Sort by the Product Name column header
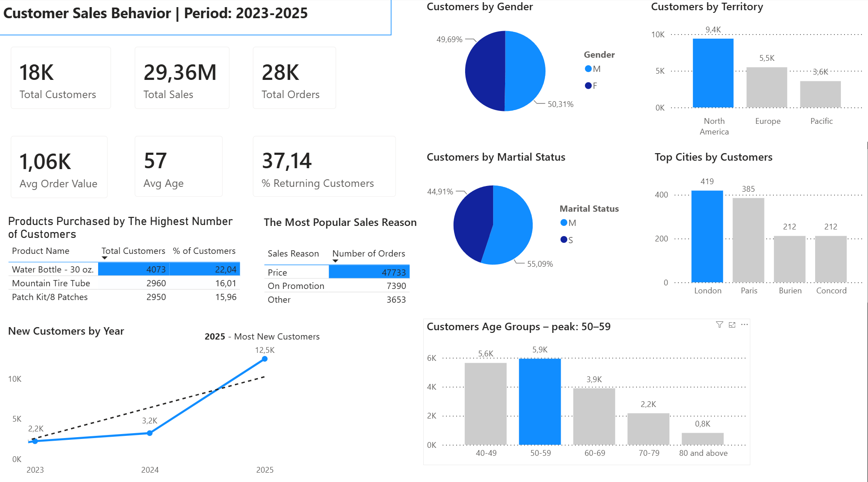 pyautogui.click(x=40, y=251)
